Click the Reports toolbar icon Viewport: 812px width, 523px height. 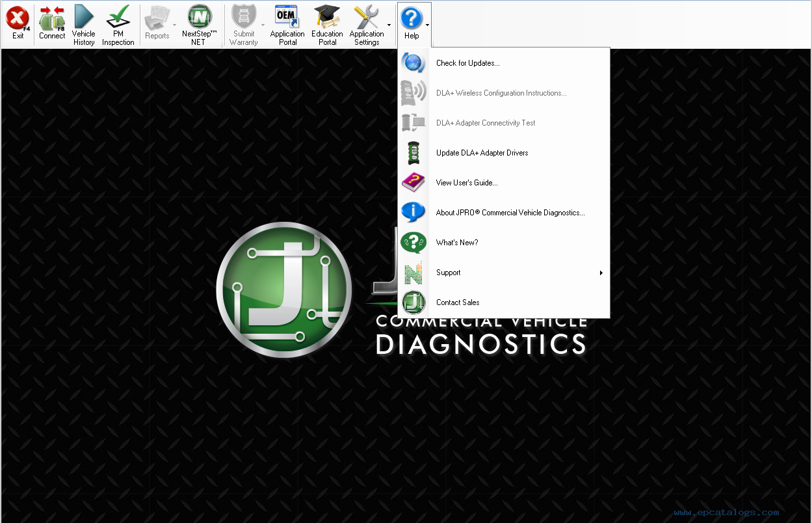click(x=157, y=18)
